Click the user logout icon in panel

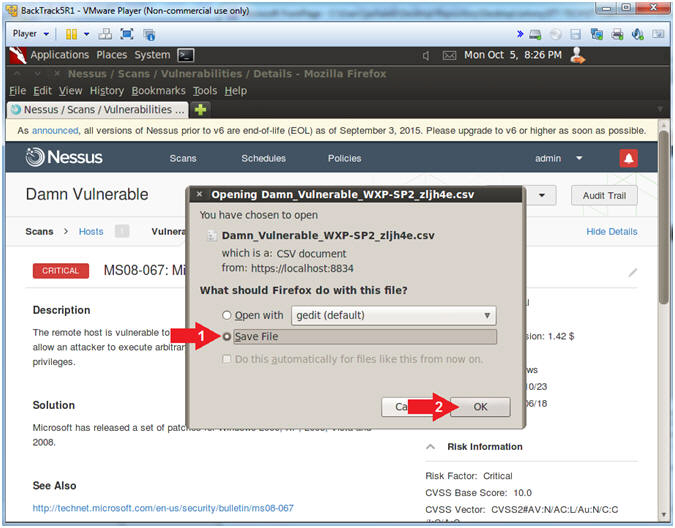577,56
